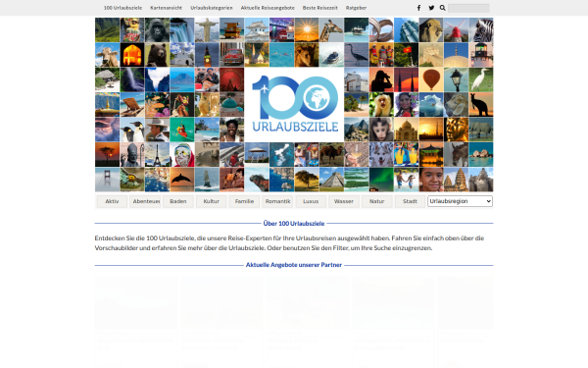The image size is (588, 368).
Task: Select the hot air balloon thumbnail
Action: (431, 80)
